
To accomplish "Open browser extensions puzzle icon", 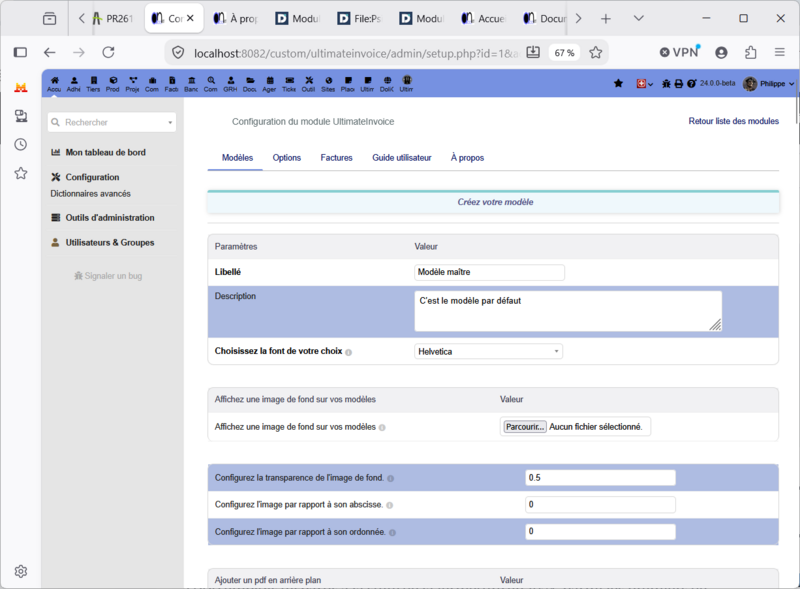I will [750, 52].
